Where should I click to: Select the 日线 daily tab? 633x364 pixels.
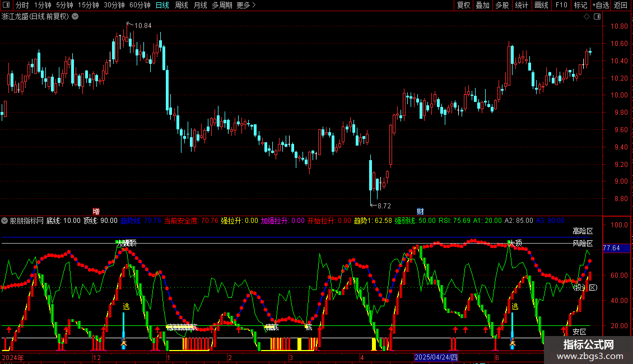(x=162, y=5)
